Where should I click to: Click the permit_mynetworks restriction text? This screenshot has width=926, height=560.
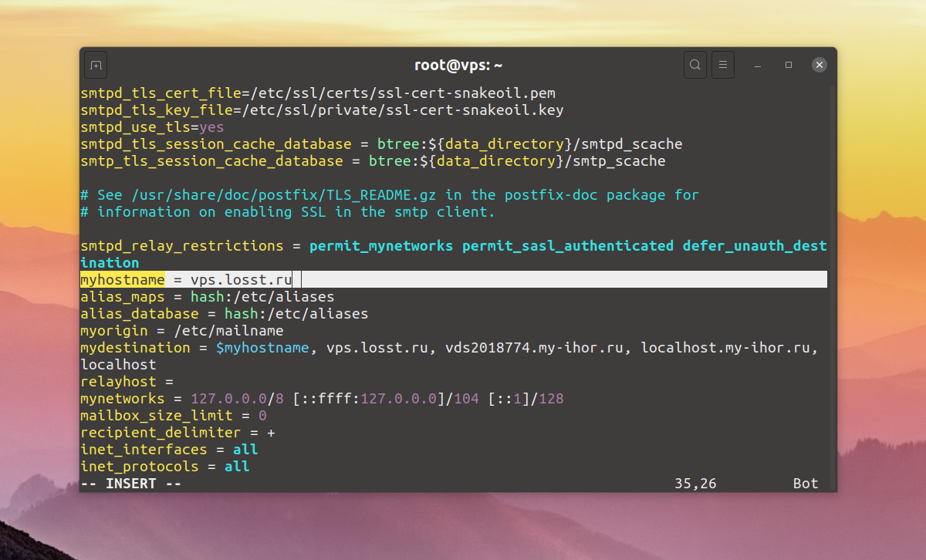point(381,246)
